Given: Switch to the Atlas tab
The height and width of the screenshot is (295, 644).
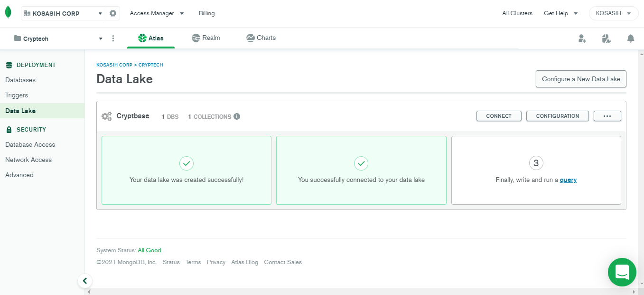Looking at the screenshot, I should 151,38.
